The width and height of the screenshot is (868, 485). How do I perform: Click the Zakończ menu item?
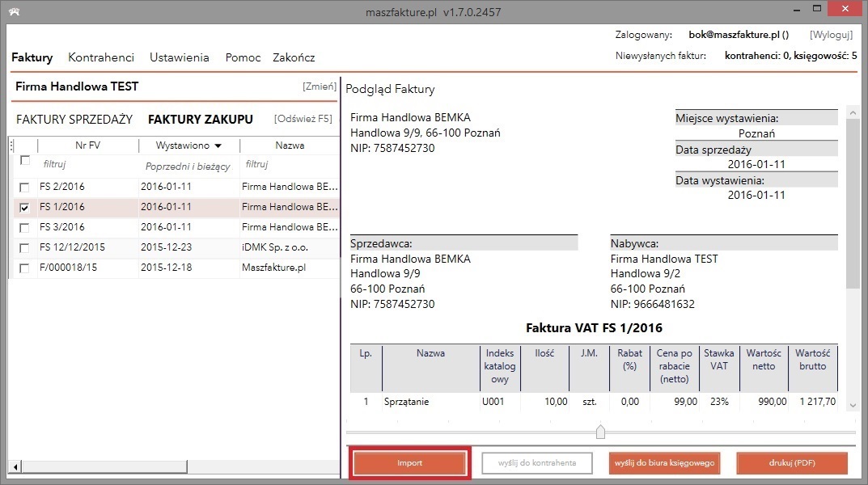pos(294,57)
